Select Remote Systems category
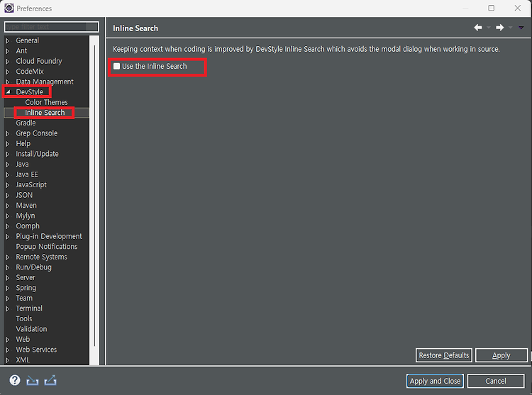 tap(41, 257)
